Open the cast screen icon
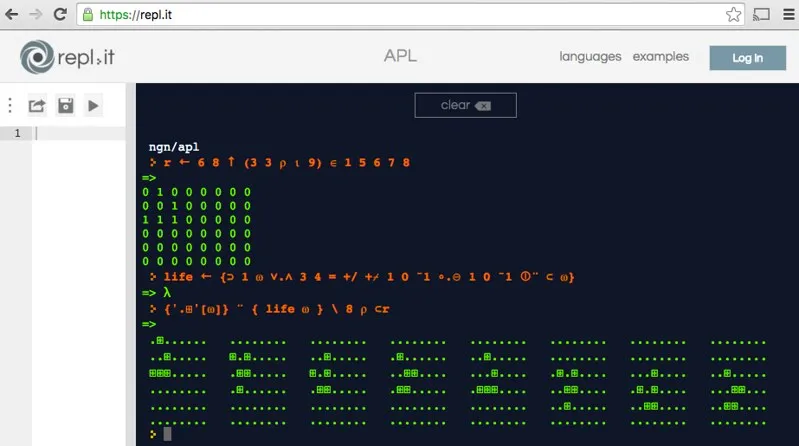The image size is (799, 446). click(761, 14)
